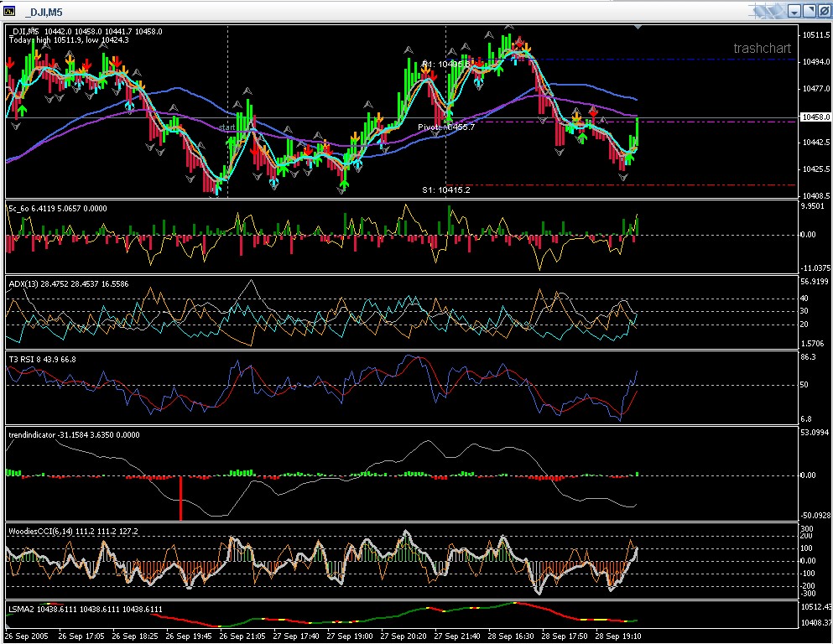Click the 10408.5 price scale value
The width and height of the screenshot is (833, 644).
[816, 196]
